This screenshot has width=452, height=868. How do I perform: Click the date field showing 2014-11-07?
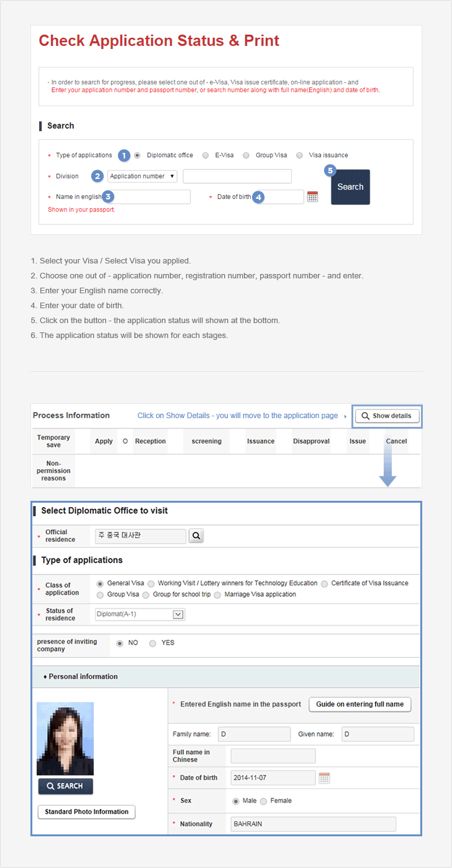point(273,778)
